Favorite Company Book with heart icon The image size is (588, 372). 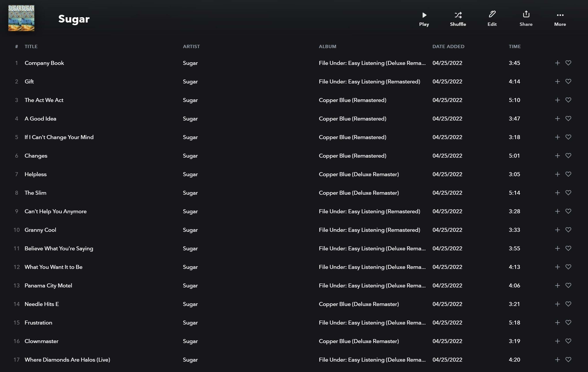click(568, 63)
